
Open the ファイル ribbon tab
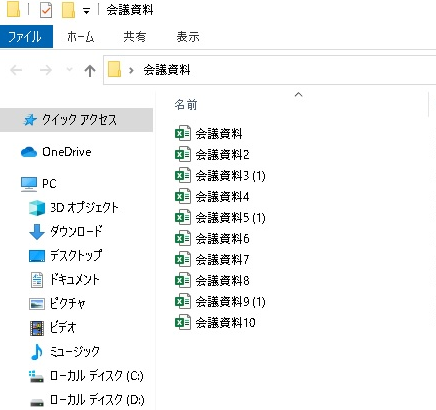tap(26, 36)
